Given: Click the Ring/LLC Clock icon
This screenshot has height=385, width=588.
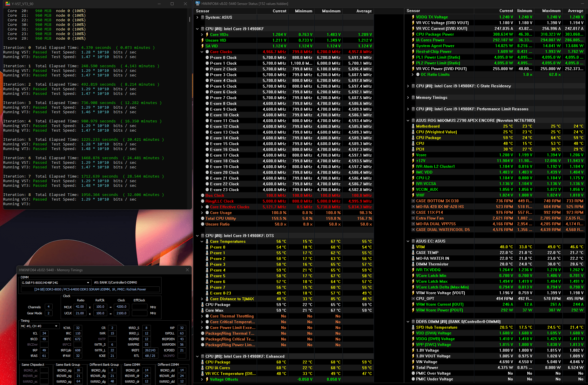Looking at the screenshot, I should tap(203, 201).
